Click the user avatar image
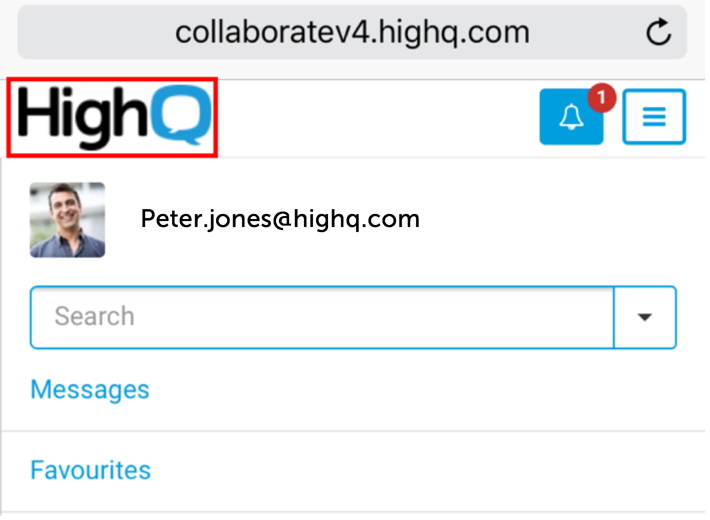Image resolution: width=710 pixels, height=520 pixels. coord(67,220)
